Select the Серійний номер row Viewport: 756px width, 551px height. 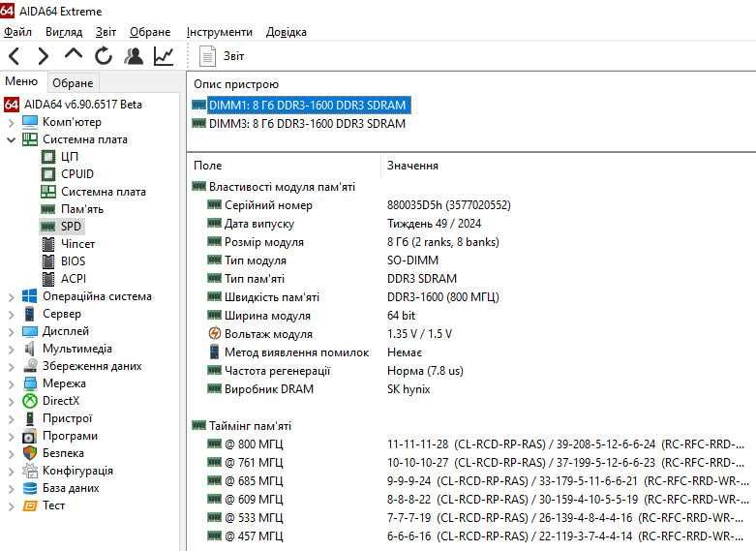point(472,205)
